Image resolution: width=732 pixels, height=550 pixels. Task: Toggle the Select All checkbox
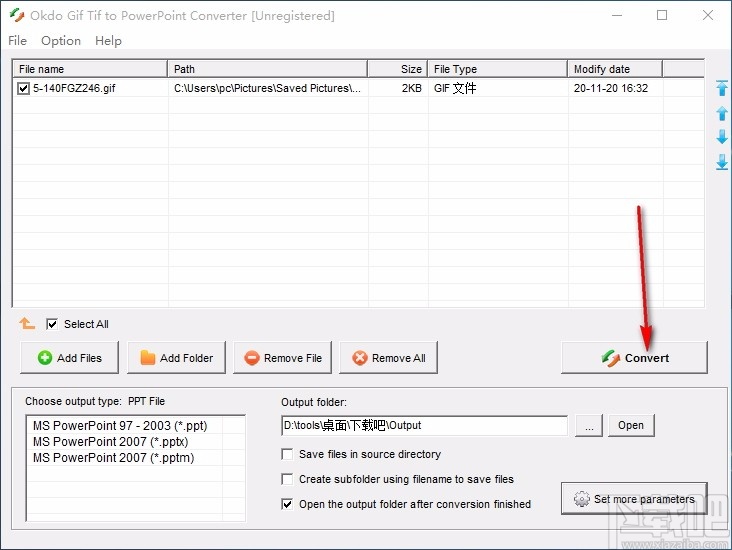pos(52,324)
